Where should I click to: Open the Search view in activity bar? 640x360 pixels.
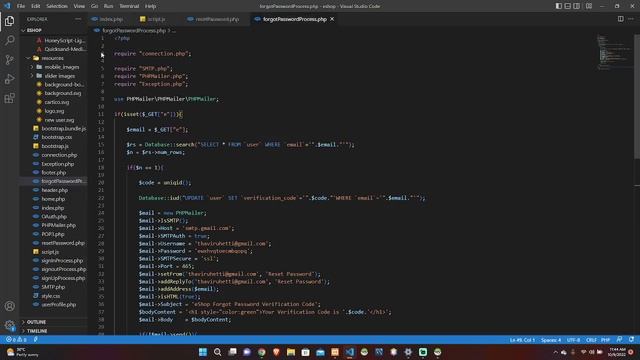pyautogui.click(x=9, y=40)
